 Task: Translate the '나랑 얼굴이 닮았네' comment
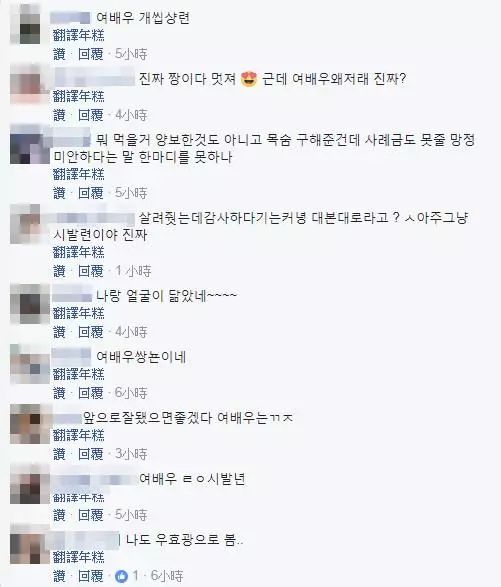tap(79, 313)
